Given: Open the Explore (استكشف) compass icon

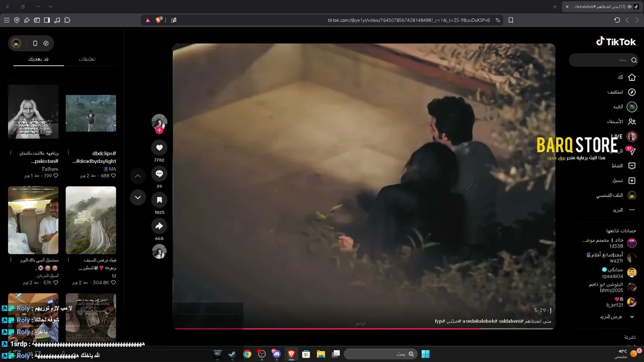Looking at the screenshot, I should pos(632,92).
